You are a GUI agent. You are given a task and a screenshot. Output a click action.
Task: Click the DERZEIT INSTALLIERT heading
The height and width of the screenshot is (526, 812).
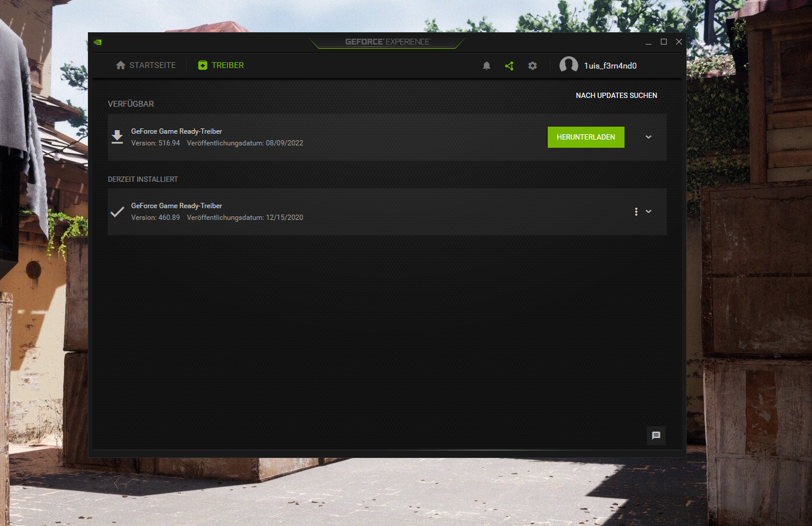(143, 179)
